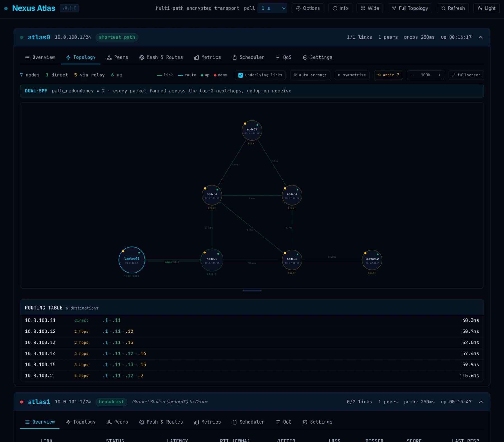Click the ROUTING TABLE heading
The width and height of the screenshot is (504, 442).
click(44, 308)
